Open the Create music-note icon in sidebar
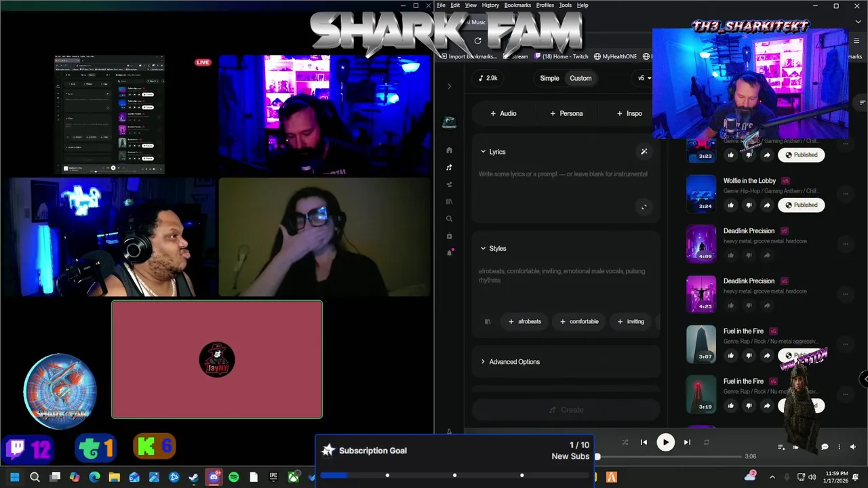The width and height of the screenshot is (868, 488). point(449,167)
